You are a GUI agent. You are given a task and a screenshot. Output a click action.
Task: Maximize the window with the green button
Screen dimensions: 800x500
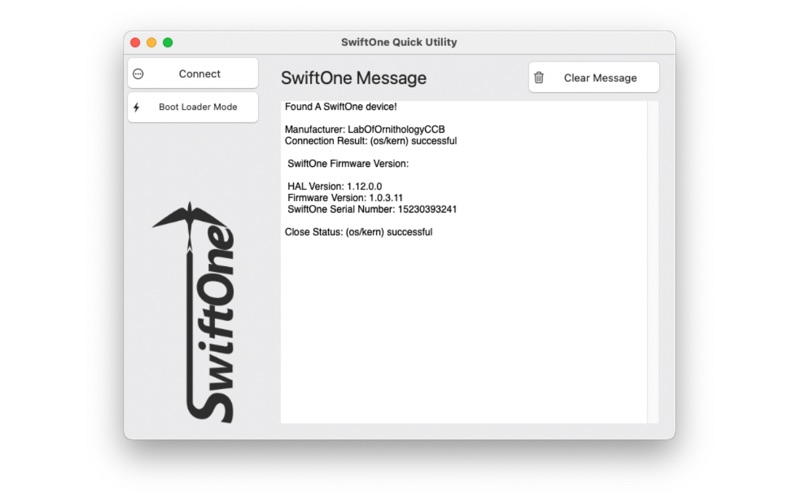pyautogui.click(x=168, y=42)
